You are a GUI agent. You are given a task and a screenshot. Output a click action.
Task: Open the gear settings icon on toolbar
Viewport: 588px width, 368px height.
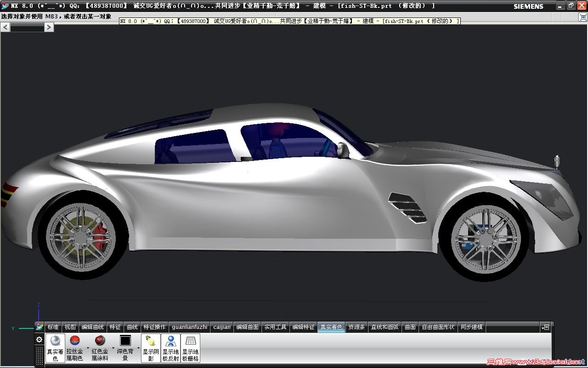(x=40, y=339)
